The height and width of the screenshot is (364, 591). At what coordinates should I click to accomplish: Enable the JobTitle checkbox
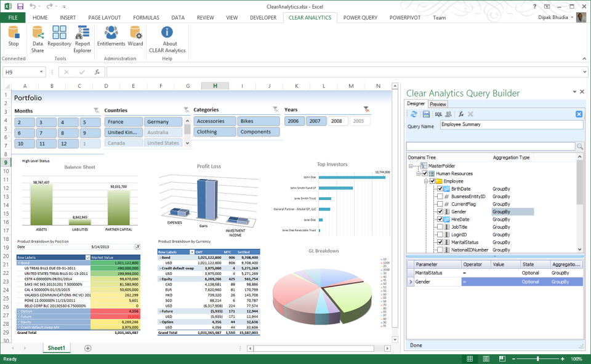(x=439, y=227)
